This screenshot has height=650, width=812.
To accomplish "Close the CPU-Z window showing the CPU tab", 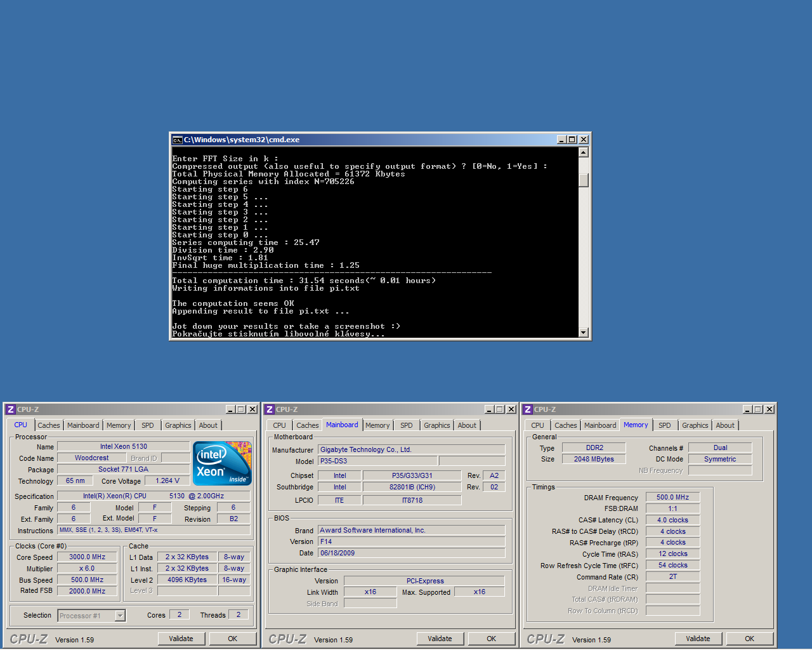I will click(252, 409).
